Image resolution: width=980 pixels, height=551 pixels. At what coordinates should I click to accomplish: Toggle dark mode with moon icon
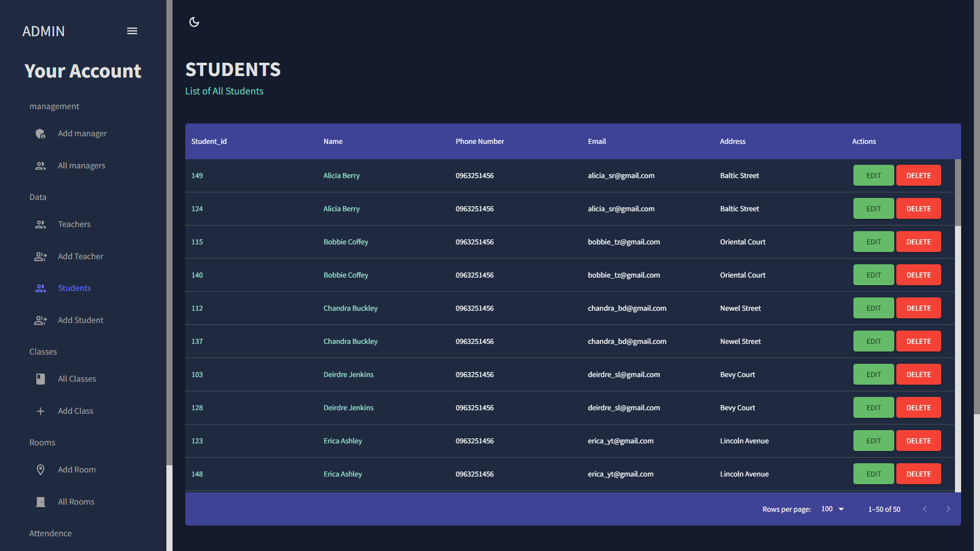coord(194,22)
